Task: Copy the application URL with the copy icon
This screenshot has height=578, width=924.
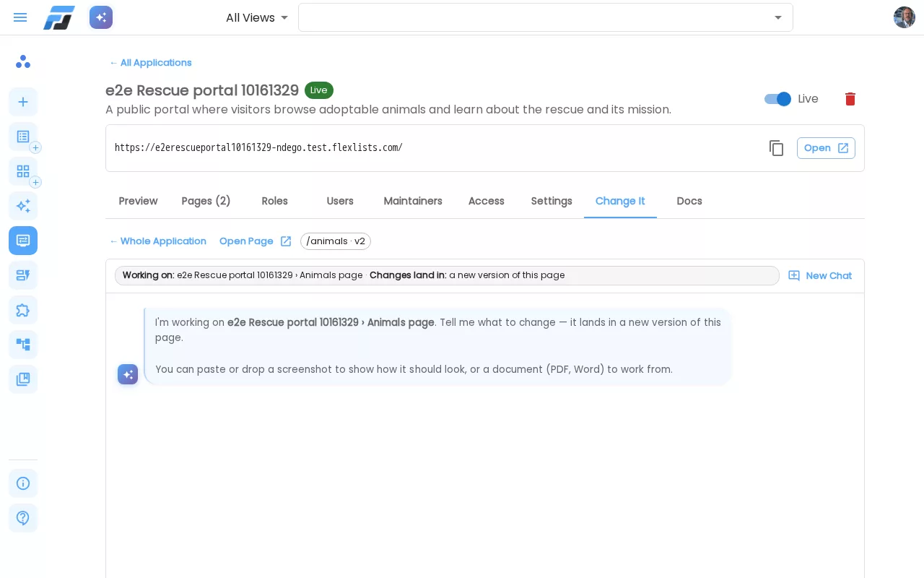Action: 777,148
